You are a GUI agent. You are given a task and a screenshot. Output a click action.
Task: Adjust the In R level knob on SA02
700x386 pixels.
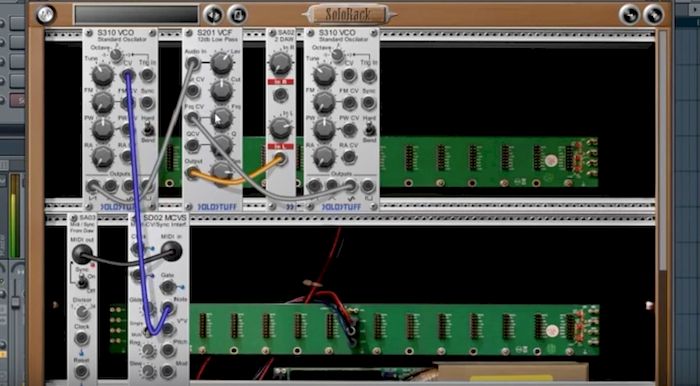(281, 63)
